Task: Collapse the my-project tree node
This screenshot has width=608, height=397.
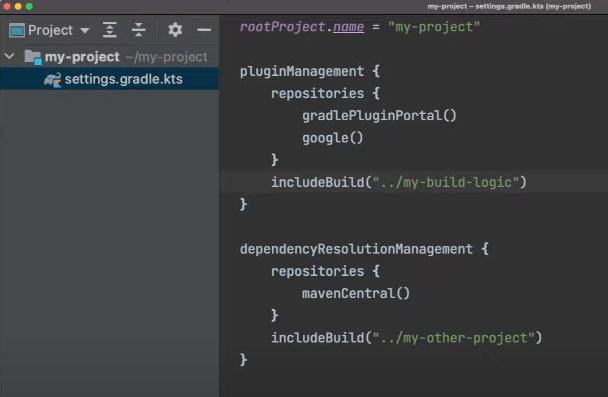Action: tap(9, 57)
